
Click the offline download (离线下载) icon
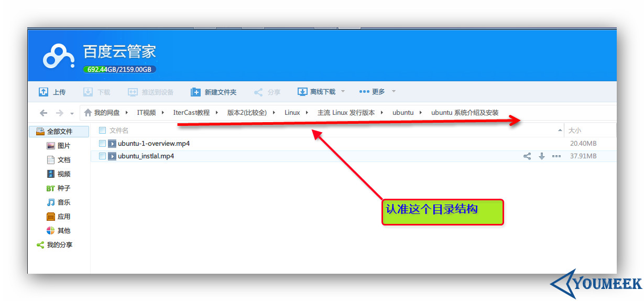(302, 92)
